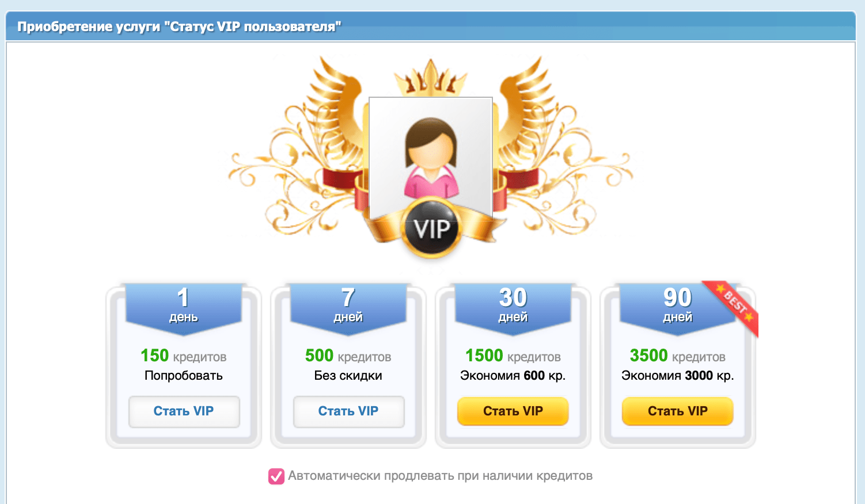Screen dimensions: 865x504
Task: Click the black VIP medal badge
Action: 431,228
